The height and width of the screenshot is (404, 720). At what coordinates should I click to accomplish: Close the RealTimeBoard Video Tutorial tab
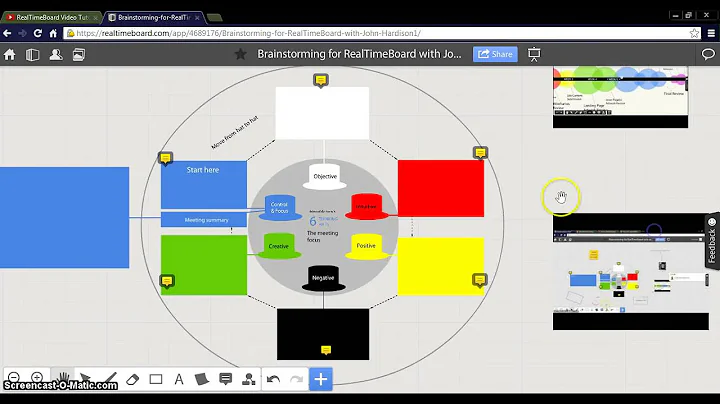coord(96,18)
